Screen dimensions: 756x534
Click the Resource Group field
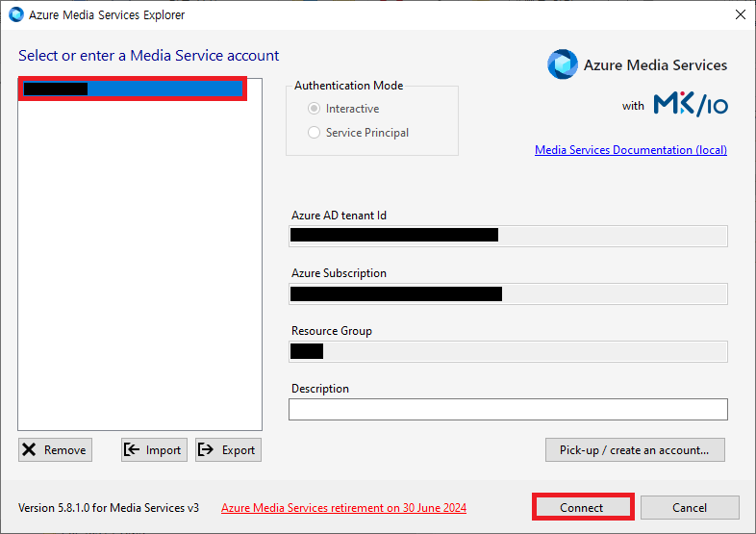tap(508, 351)
